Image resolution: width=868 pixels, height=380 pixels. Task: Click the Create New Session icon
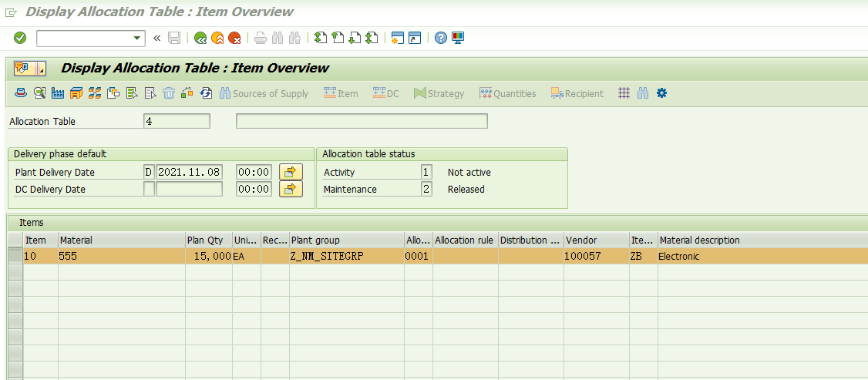tap(398, 39)
